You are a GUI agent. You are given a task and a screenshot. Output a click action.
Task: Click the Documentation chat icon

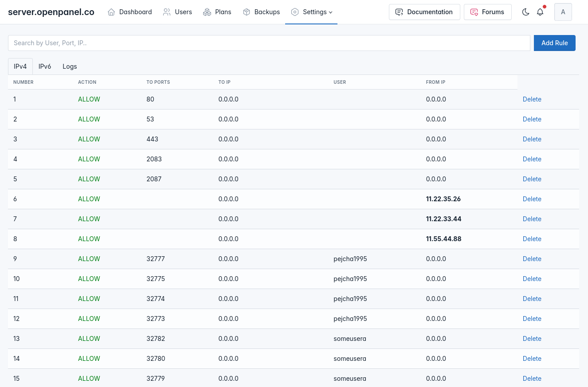(399, 12)
